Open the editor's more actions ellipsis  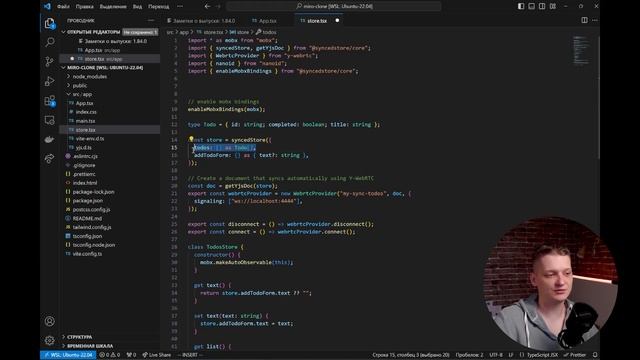[x=595, y=20]
